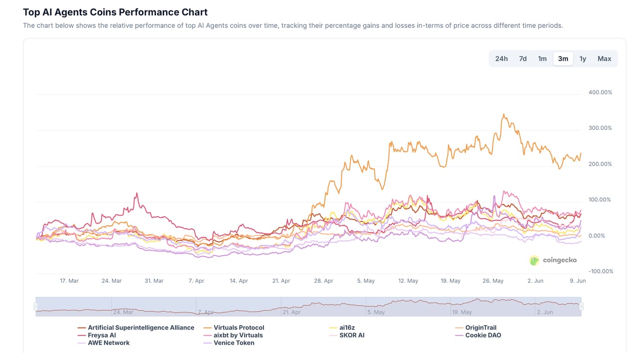Select the 24h time range tab
Viewport: 644px width, 353px height.
point(501,59)
